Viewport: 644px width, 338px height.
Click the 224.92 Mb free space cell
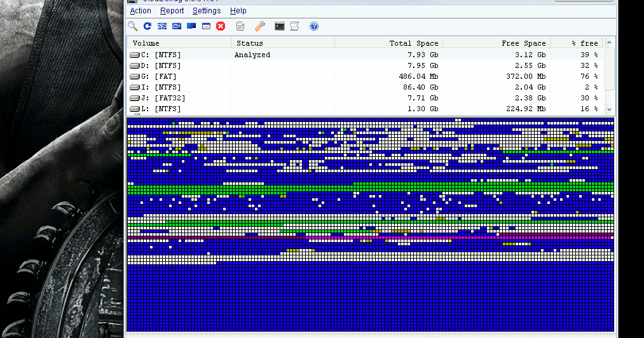pyautogui.click(x=526, y=109)
